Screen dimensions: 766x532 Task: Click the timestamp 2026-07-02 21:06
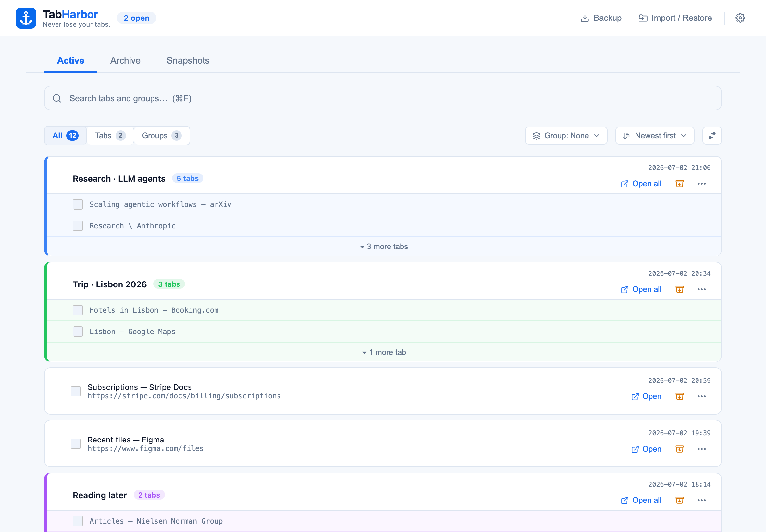coord(679,168)
